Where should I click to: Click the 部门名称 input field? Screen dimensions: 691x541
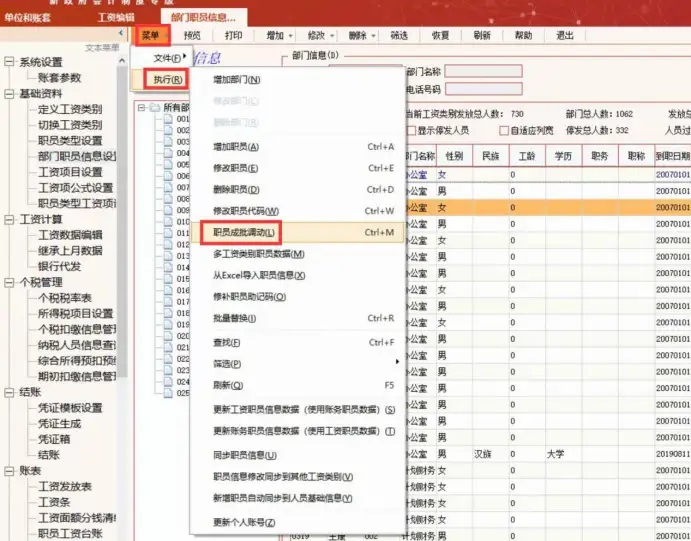(x=483, y=71)
